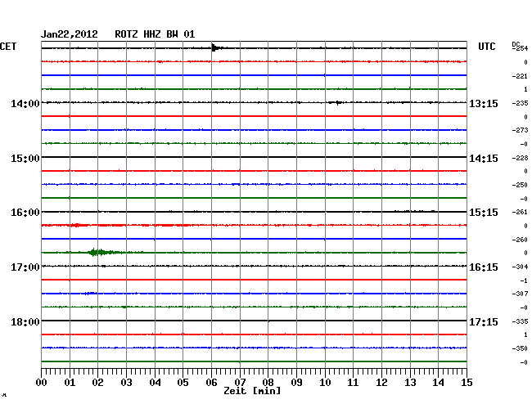
Task: Click the 06 minute axis tick label
Action: [x=211, y=383]
